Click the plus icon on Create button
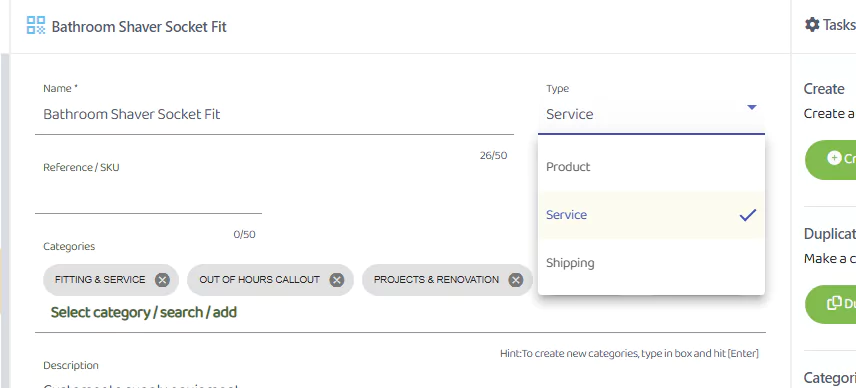This screenshot has width=856, height=388. coord(834,158)
